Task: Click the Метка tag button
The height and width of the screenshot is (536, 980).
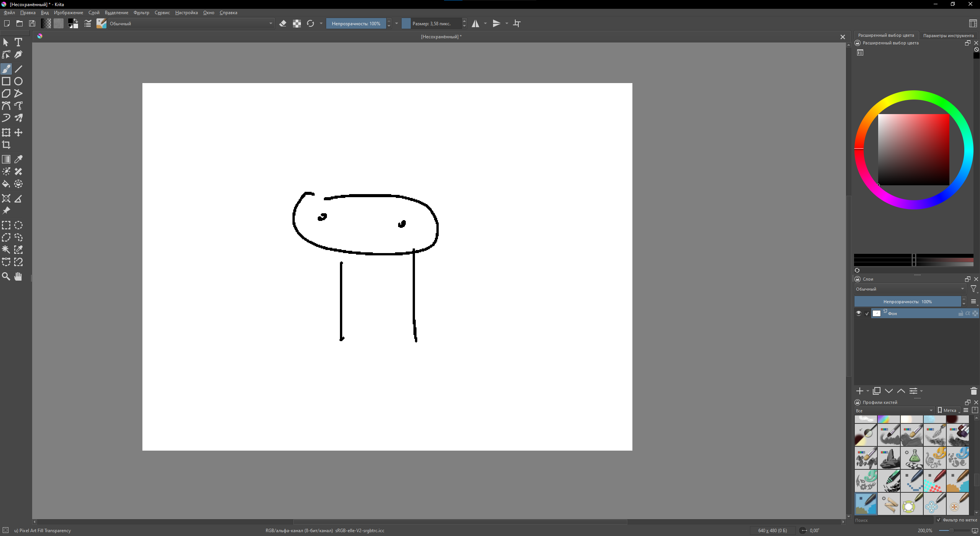Action: (x=948, y=410)
